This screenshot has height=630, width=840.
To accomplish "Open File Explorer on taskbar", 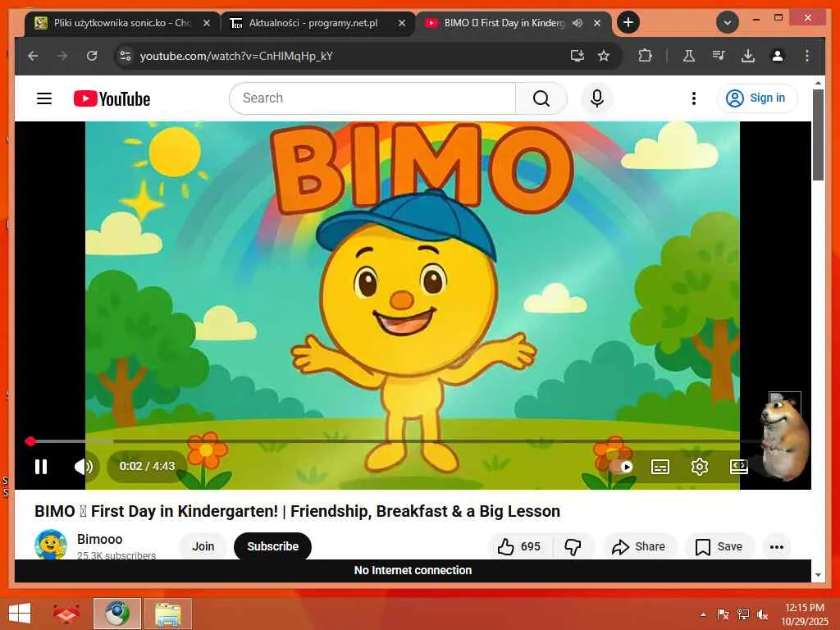I will point(167,614).
